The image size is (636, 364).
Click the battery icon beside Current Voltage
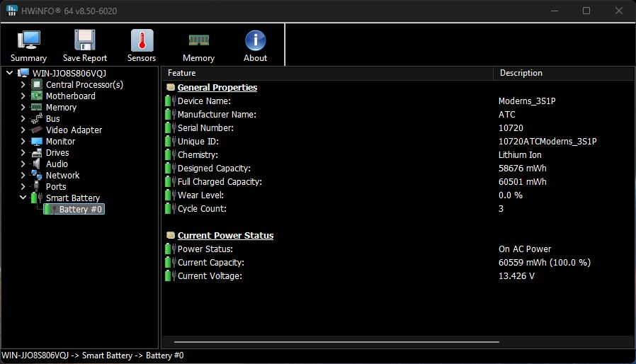[x=171, y=276]
